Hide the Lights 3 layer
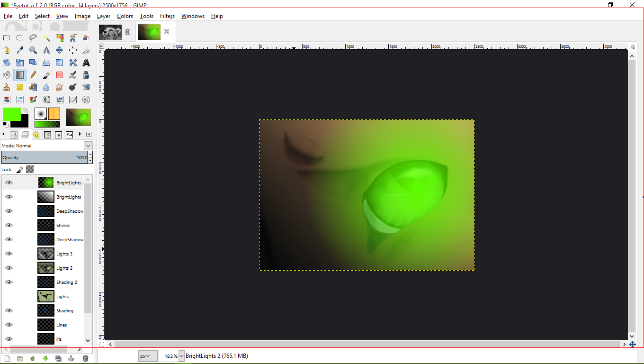644x364 pixels. 9,254
